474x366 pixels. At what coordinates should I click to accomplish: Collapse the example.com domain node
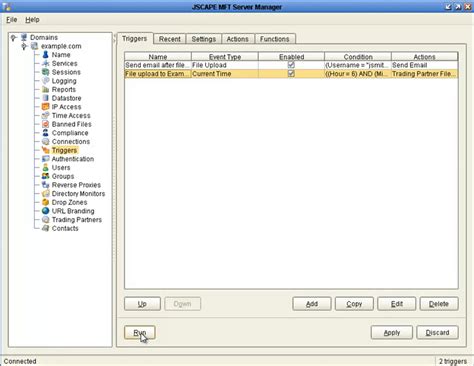(x=24, y=46)
